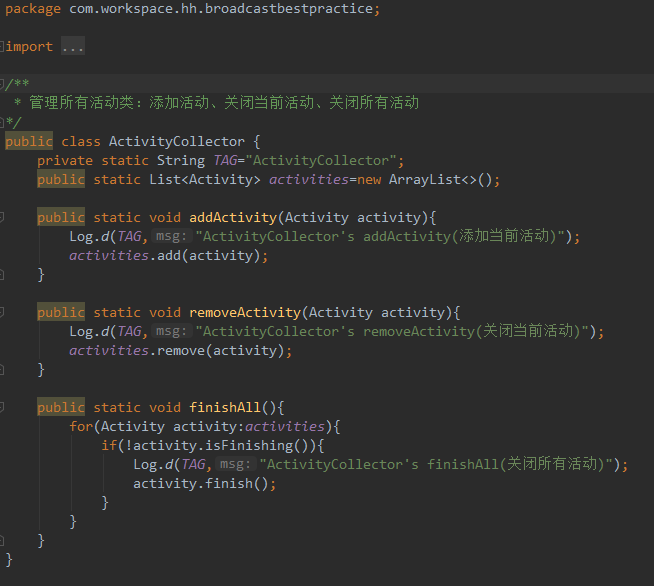
Task: Click the remove call in activities.remove(activity)
Action: (181, 350)
